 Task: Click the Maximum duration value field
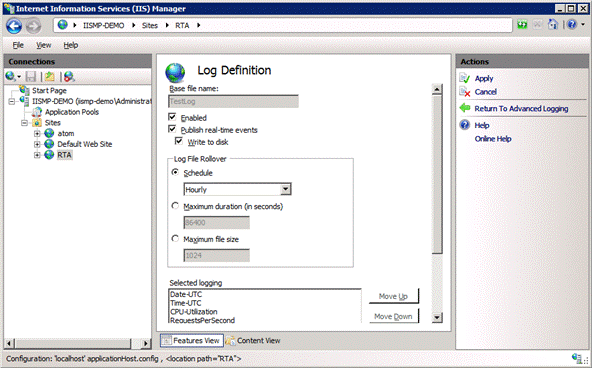(216, 222)
